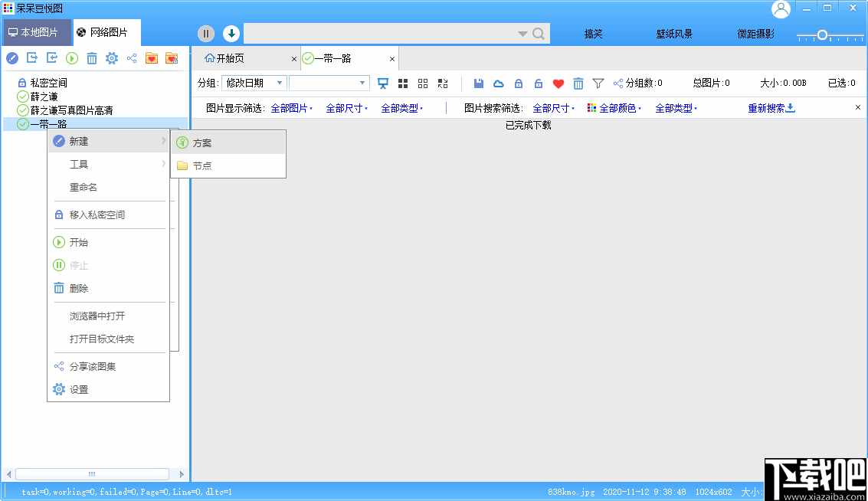
Task: Click the save disk icon on filter toolbar
Action: 479,83
